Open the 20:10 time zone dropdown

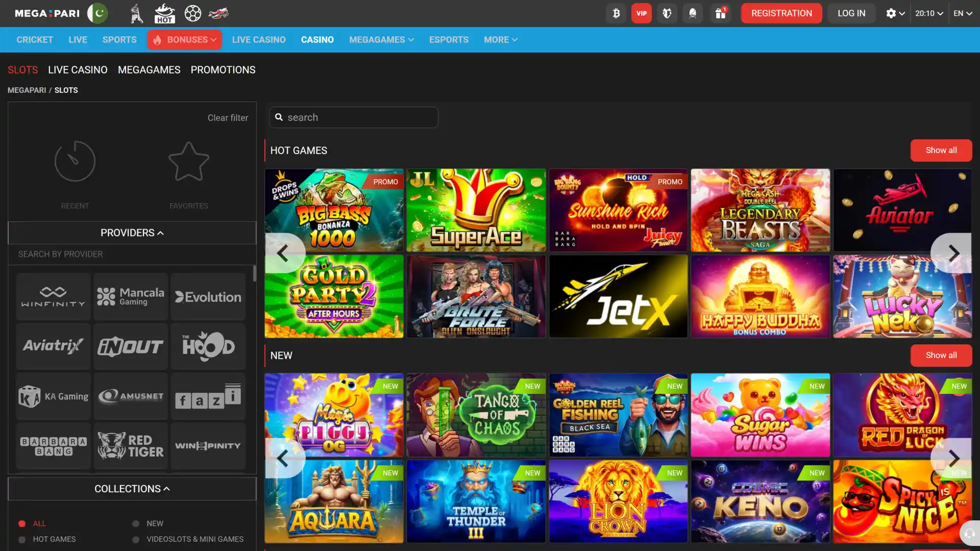coord(929,13)
